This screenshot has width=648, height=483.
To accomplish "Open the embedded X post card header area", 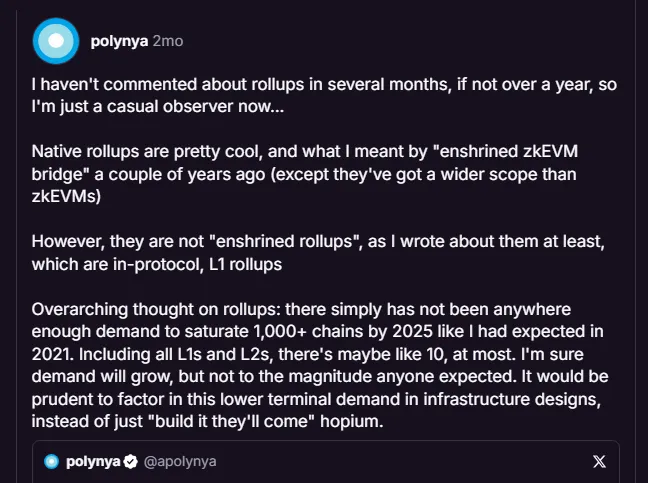I will (326, 462).
